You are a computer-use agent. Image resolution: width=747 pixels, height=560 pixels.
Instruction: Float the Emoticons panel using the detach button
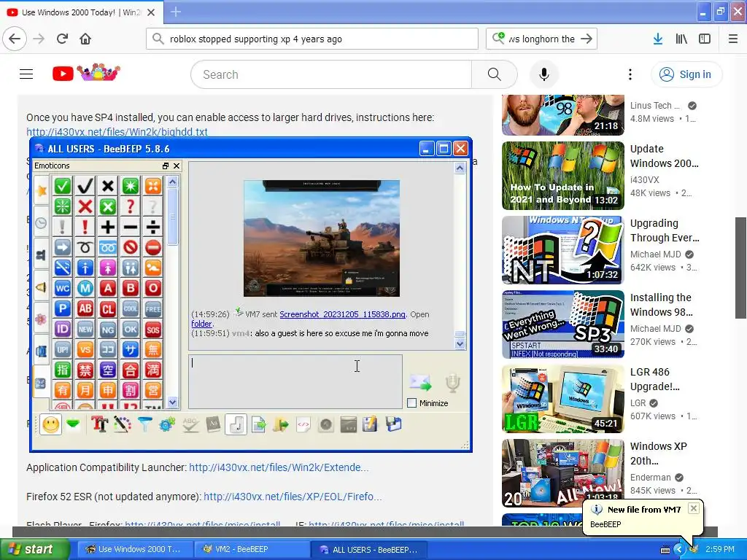(166, 166)
